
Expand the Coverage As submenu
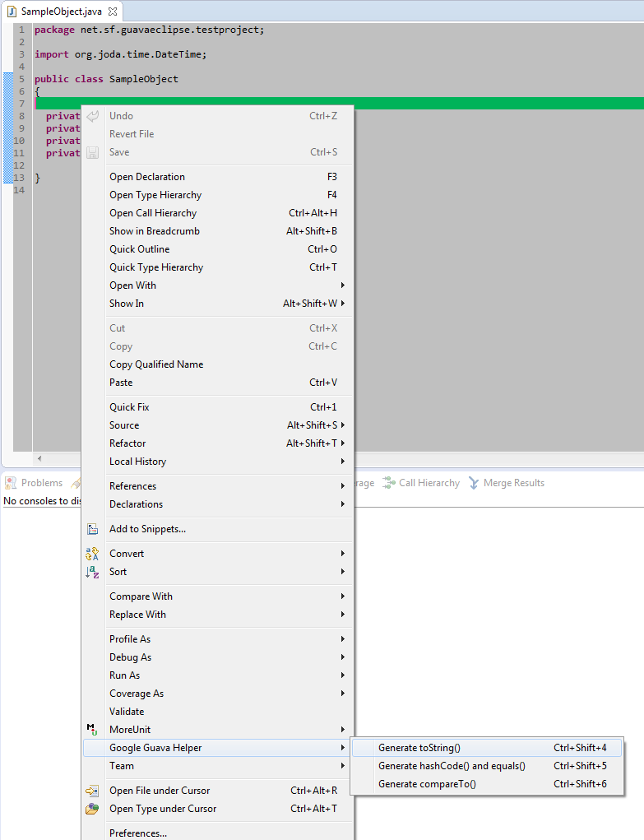[x=217, y=694]
